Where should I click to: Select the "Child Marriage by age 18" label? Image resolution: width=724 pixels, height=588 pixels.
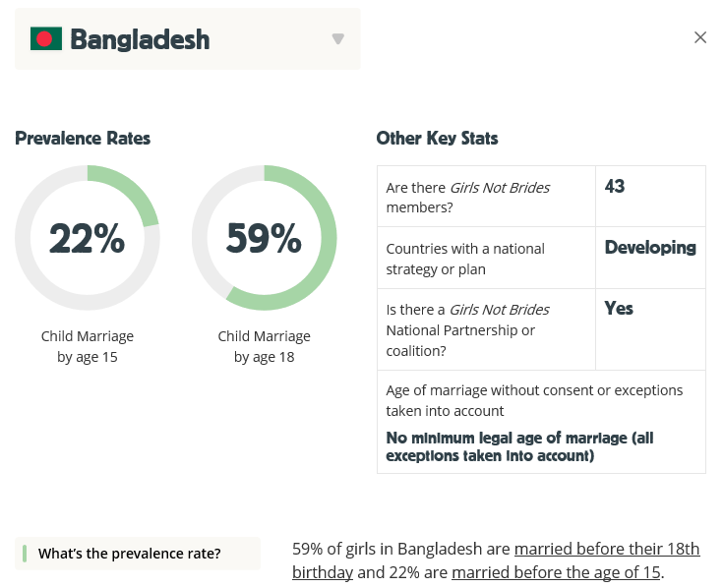pyautogui.click(x=265, y=346)
